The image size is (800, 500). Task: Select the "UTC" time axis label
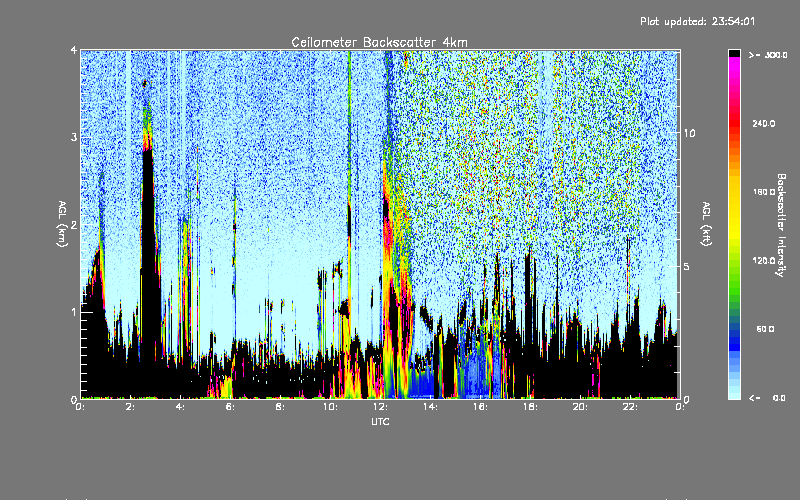coord(380,421)
